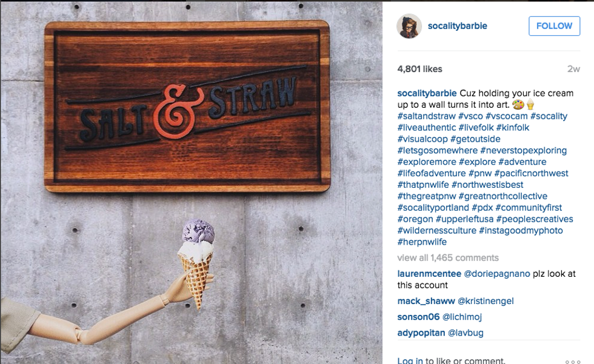Open the 2w post timestamp
The height and width of the screenshot is (364, 594).
[x=573, y=69]
